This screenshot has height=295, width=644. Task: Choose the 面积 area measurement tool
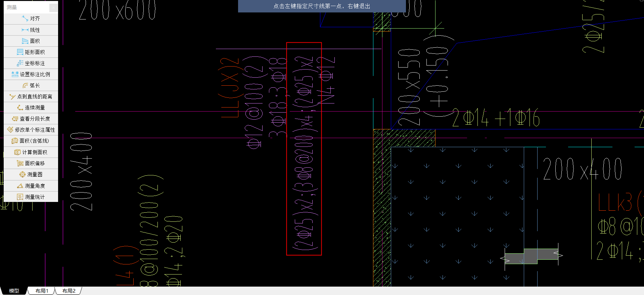coord(31,41)
